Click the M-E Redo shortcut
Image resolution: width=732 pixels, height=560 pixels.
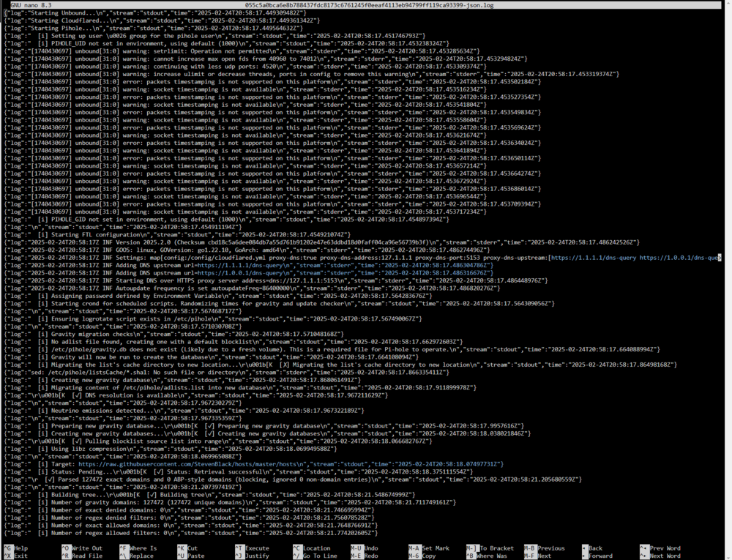pos(365,556)
